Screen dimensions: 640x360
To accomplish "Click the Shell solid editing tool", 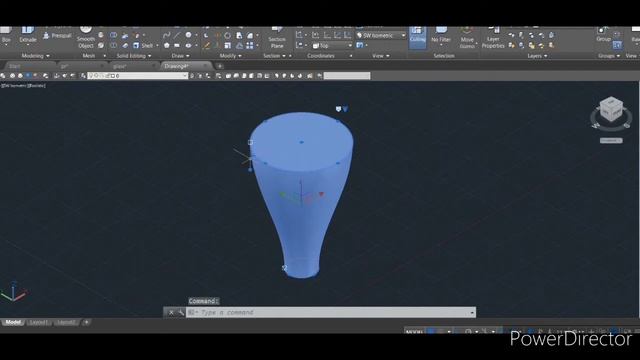I will (x=143, y=46).
